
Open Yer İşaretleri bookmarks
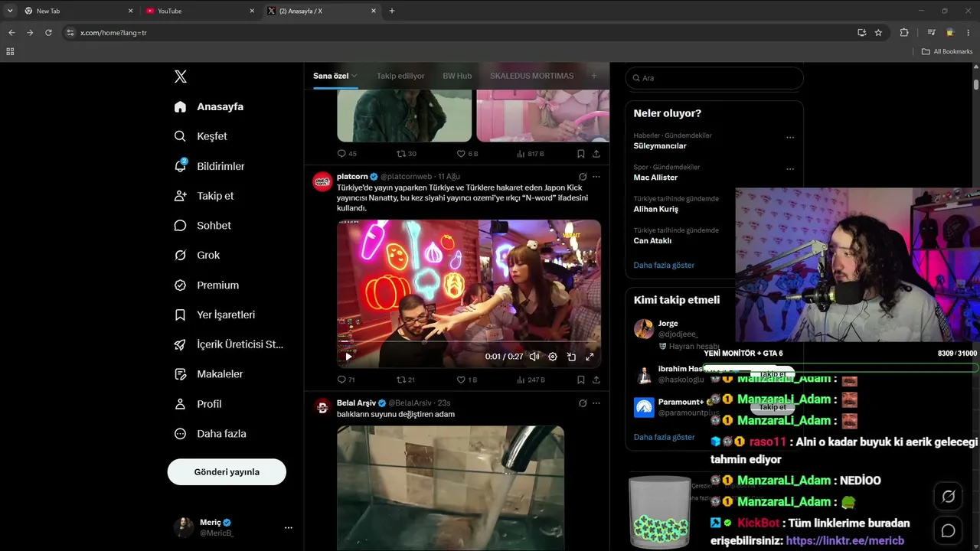[x=214, y=315]
